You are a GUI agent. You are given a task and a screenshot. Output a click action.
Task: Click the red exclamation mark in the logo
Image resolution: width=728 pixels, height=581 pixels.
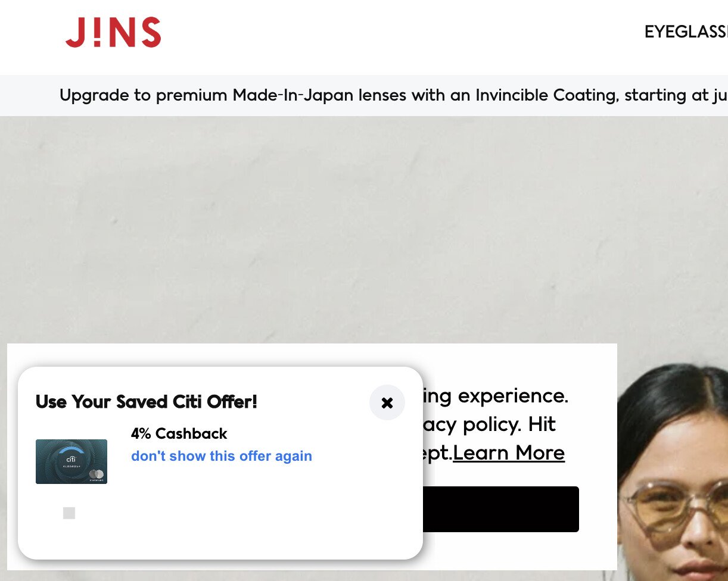pyautogui.click(x=91, y=32)
